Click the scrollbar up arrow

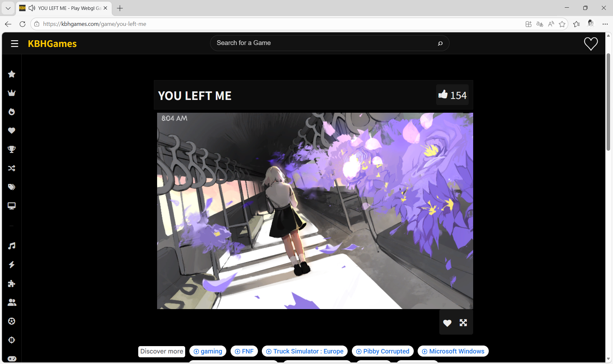[609, 35]
